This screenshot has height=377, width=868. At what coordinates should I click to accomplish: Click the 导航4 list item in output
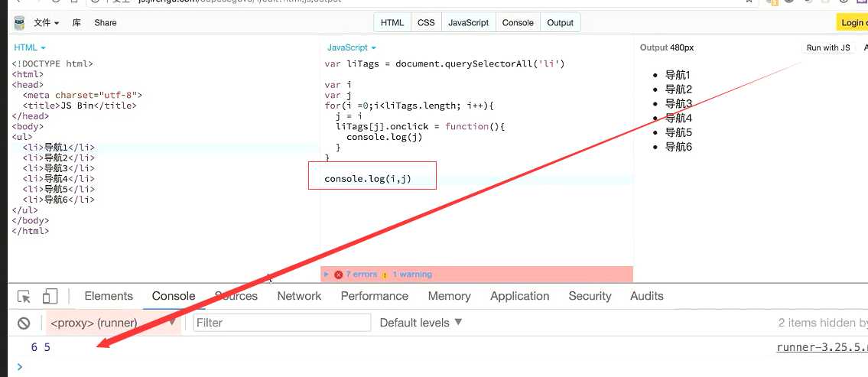(x=678, y=118)
